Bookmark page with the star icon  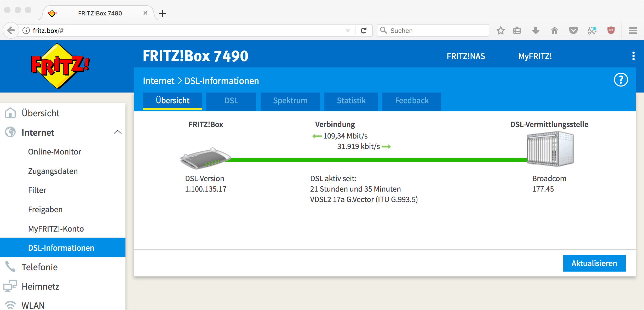tap(501, 31)
